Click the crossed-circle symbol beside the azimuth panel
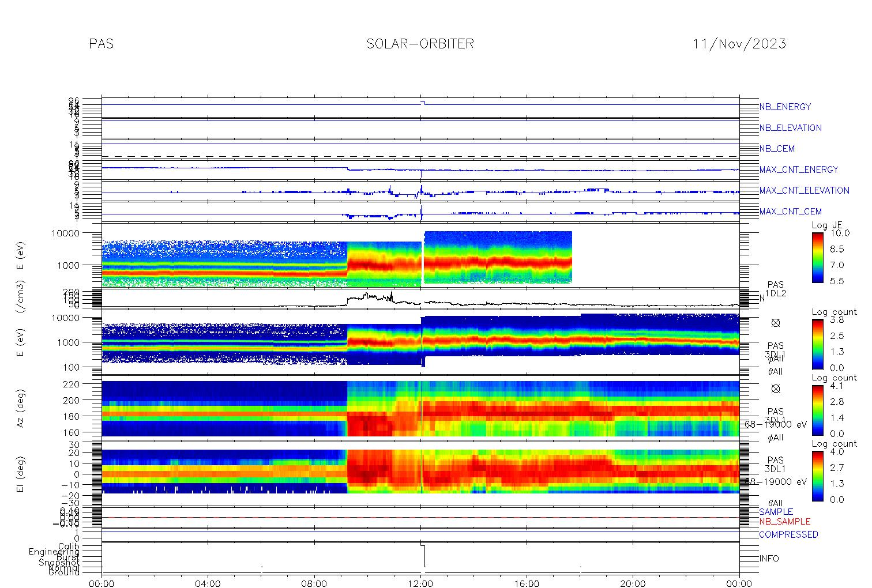The image size is (872, 588). tap(776, 389)
